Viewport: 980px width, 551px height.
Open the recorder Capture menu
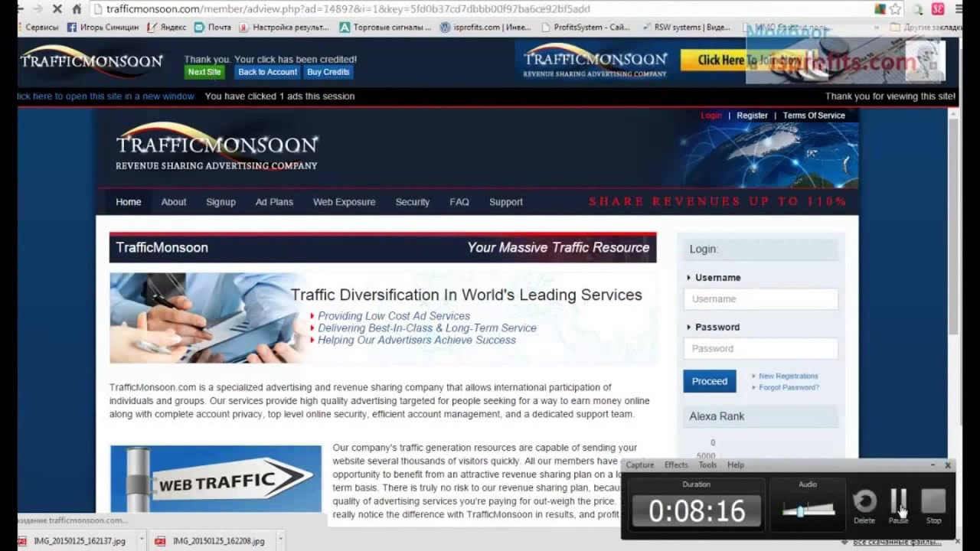(640, 465)
